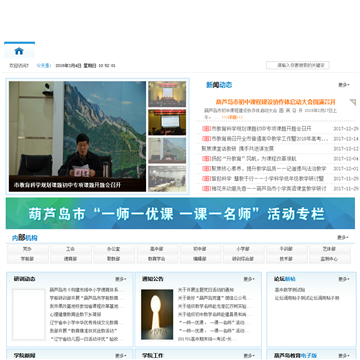The width and height of the screenshot is (360, 360).
Task: Select the third slideshow thumbnail with mountain backdrop
Action: click(x=167, y=150)
